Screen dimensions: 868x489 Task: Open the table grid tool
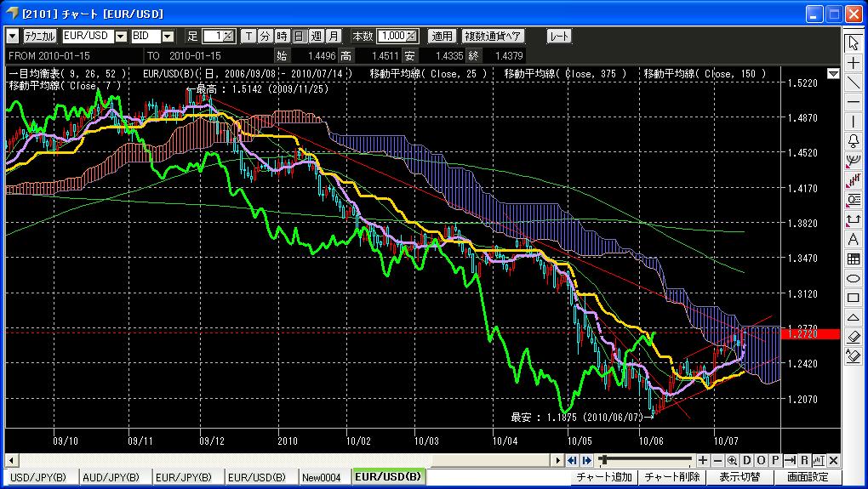click(853, 259)
